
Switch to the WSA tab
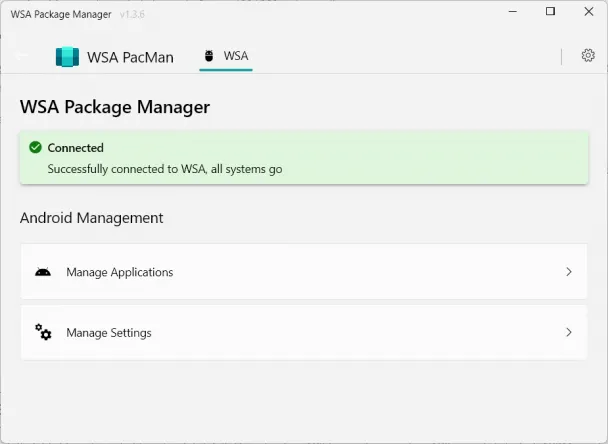tap(226, 57)
